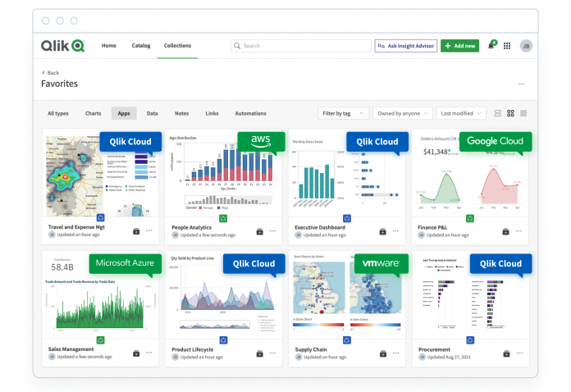The image size is (571, 392).
Task: Filter by Links
Action: [212, 113]
